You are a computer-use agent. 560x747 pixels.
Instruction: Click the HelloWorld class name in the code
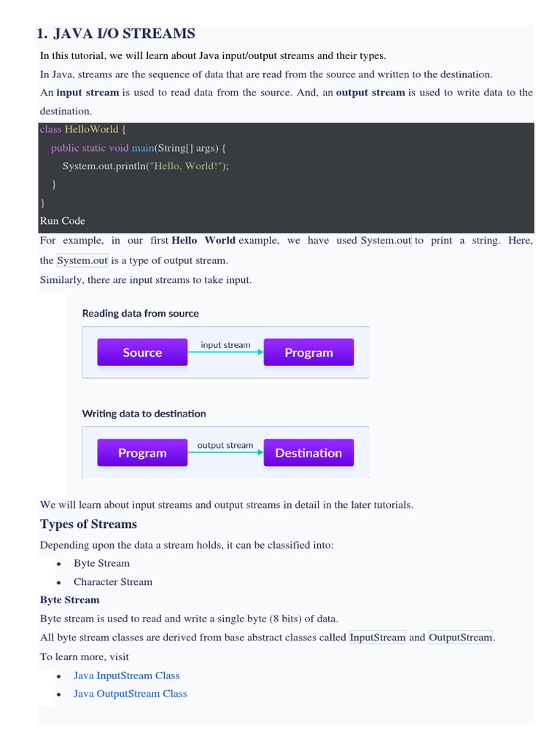pos(91,129)
